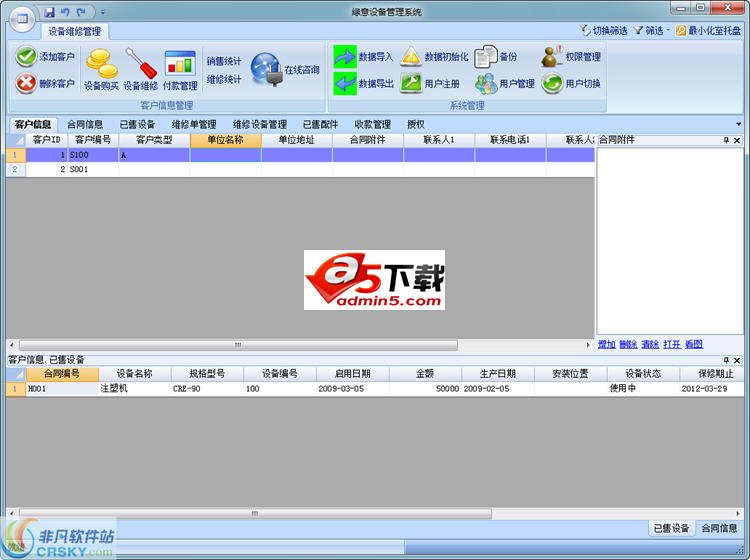This screenshot has width=750, height=560.
Task: Click customer grid scroll right arrow
Action: click(588, 345)
